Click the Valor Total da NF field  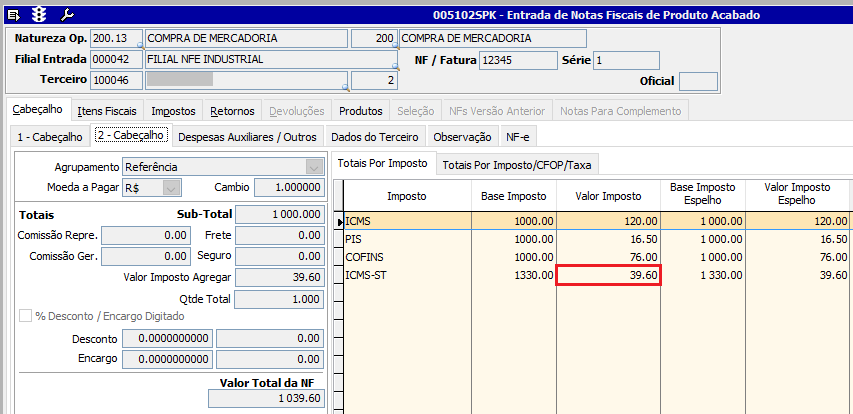point(267,399)
